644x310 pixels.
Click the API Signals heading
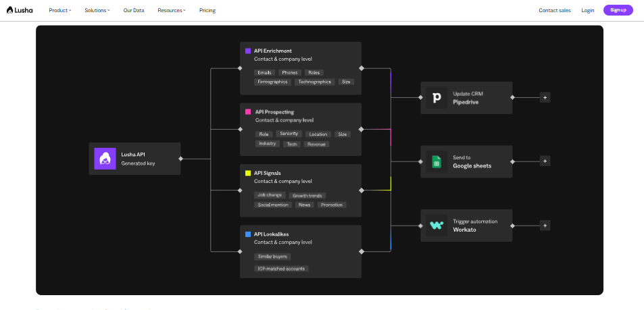[x=268, y=174]
